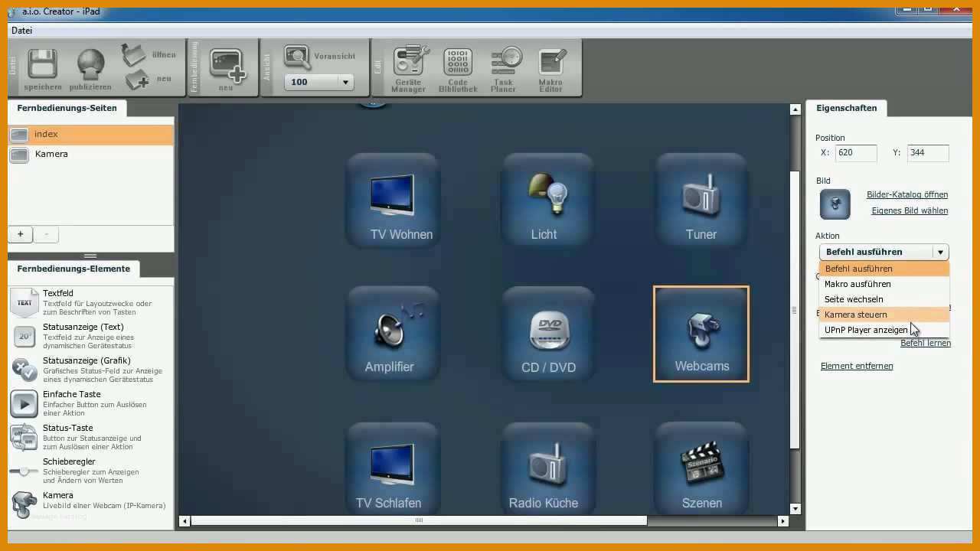Select the Tuner button on canvas
The image size is (980, 551).
701,200
